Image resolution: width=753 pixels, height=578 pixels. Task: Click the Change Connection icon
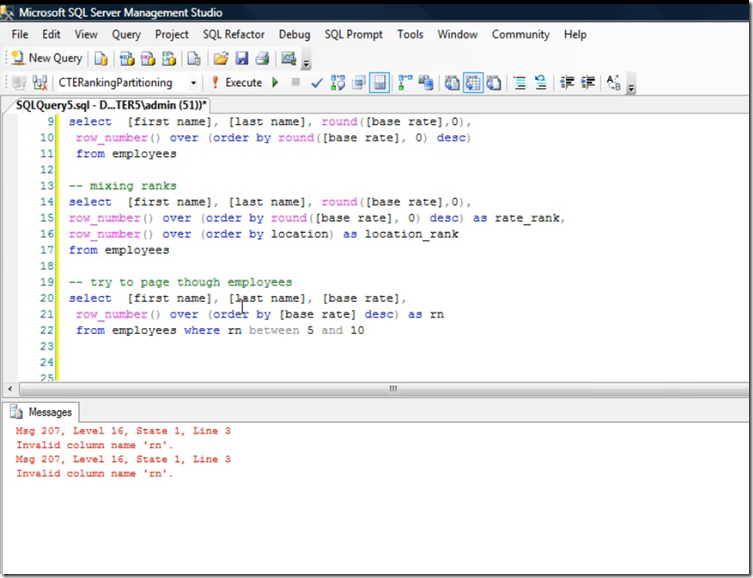[39, 83]
